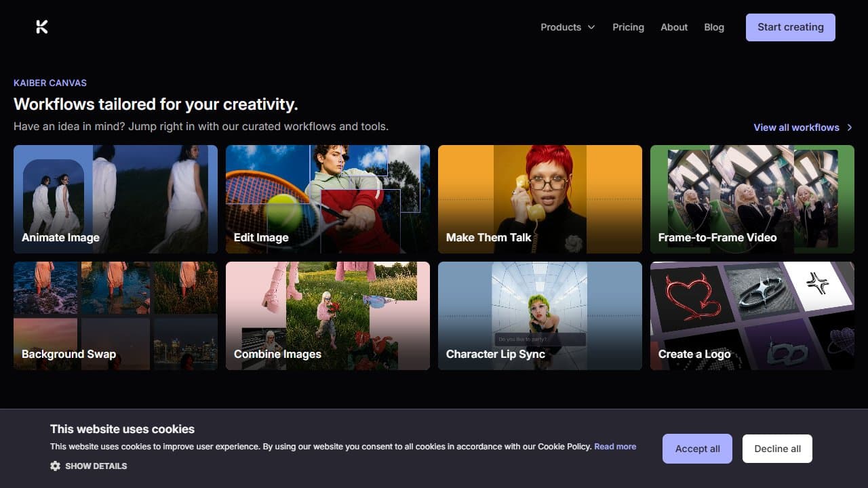Open the Blog link in the navigation
Image resolution: width=868 pixels, height=488 pixels.
tap(714, 27)
